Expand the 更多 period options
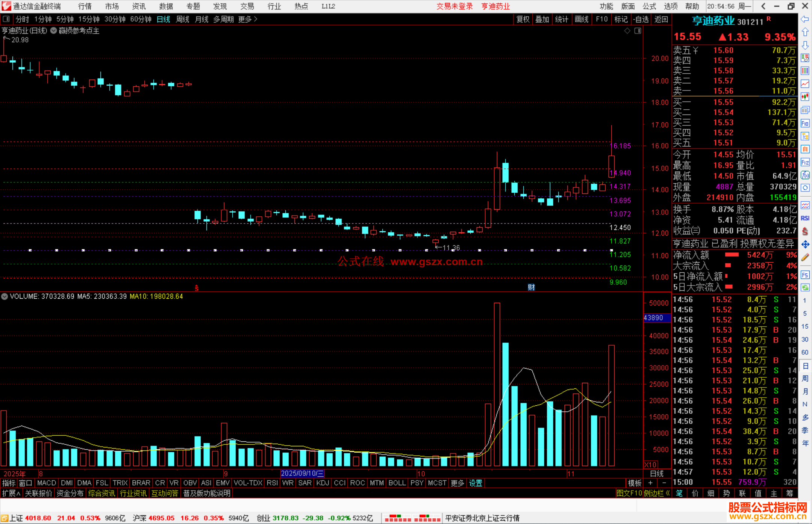812x524 pixels. pyautogui.click(x=248, y=19)
